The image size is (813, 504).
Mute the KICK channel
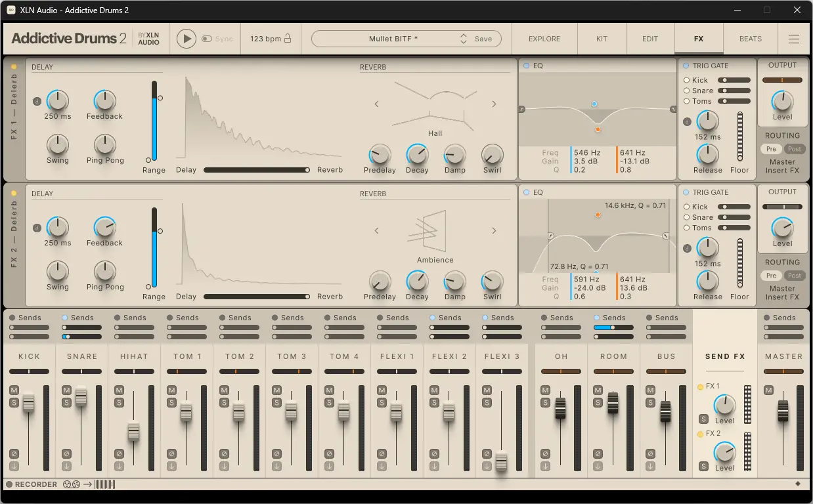[14, 390]
